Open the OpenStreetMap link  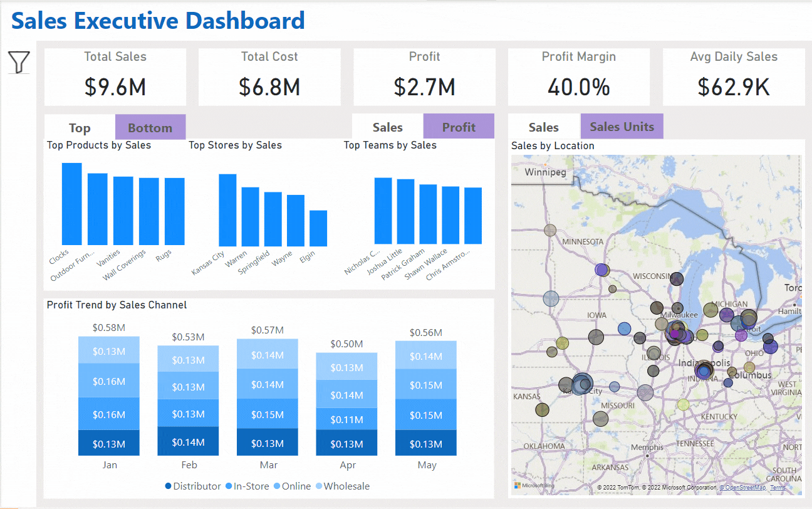click(x=742, y=488)
